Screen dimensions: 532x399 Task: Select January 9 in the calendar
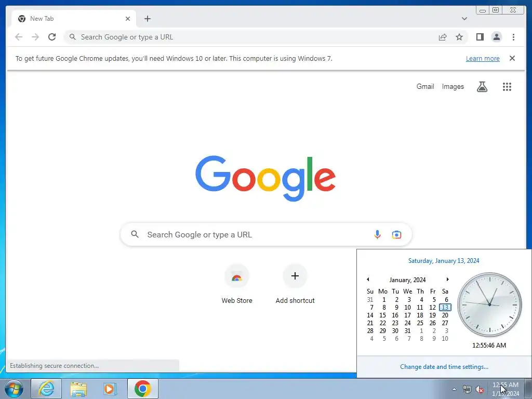click(x=396, y=308)
